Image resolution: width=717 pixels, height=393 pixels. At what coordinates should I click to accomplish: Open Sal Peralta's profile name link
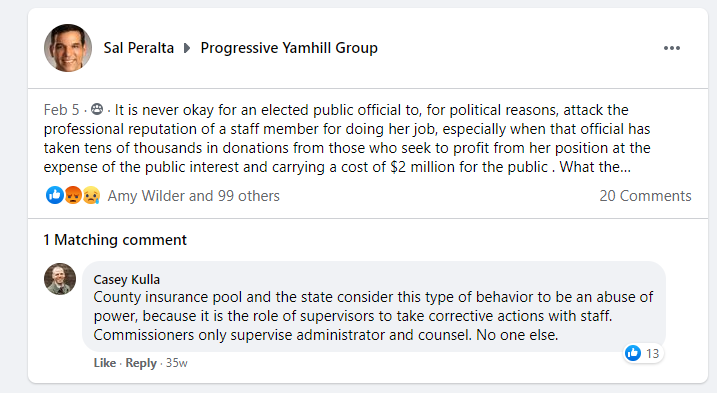(139, 48)
